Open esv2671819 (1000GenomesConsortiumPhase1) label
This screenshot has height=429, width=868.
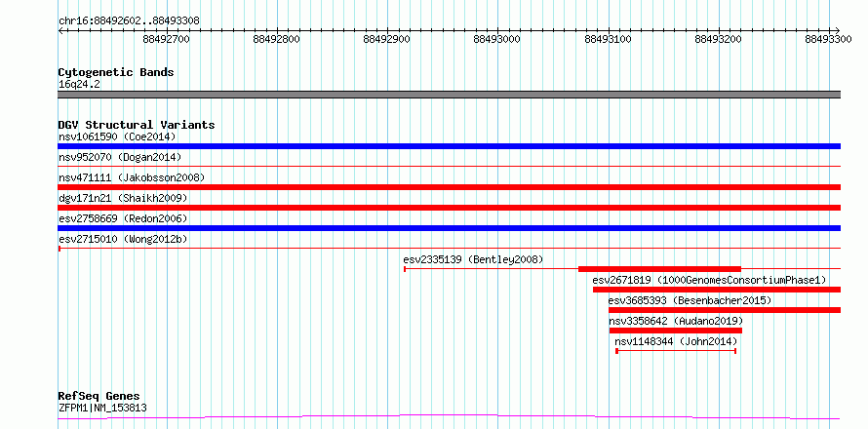(709, 280)
